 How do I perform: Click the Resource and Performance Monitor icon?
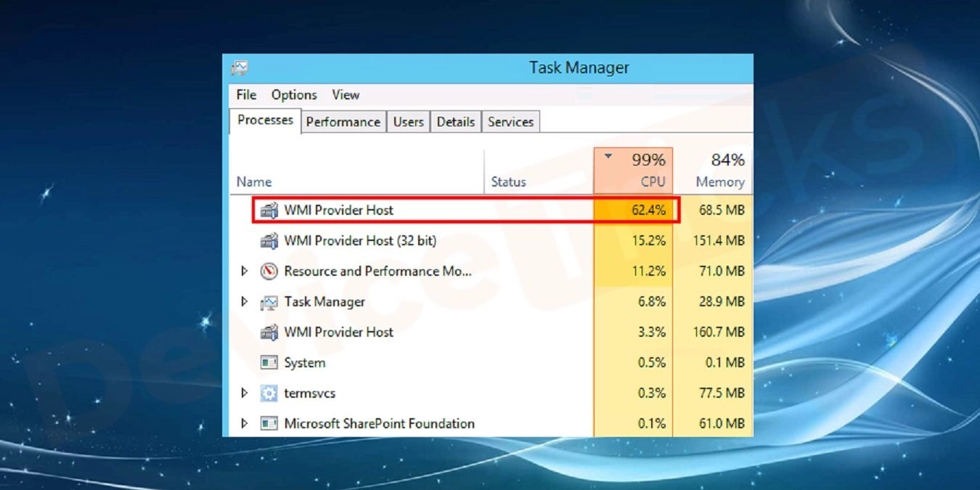pyautogui.click(x=267, y=271)
